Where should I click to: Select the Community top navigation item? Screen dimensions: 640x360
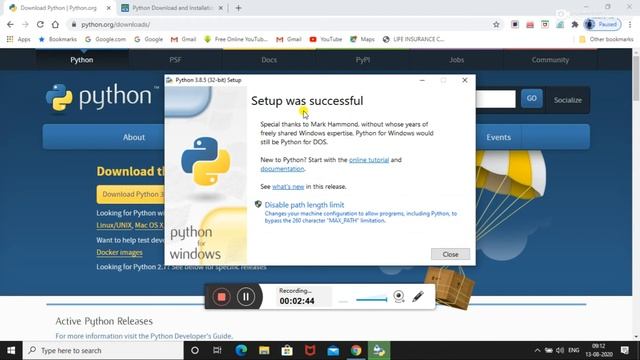pos(550,60)
